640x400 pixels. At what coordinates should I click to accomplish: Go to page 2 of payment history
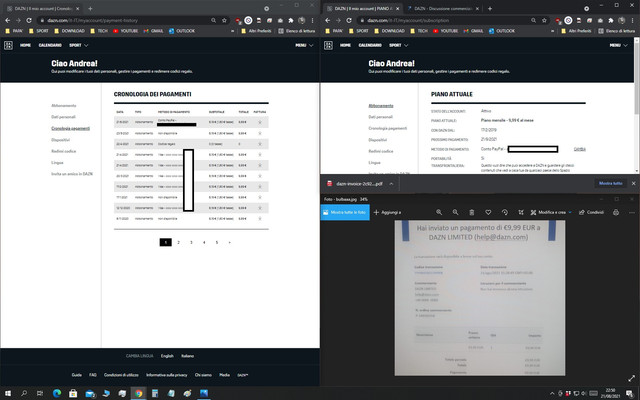[x=178, y=242]
